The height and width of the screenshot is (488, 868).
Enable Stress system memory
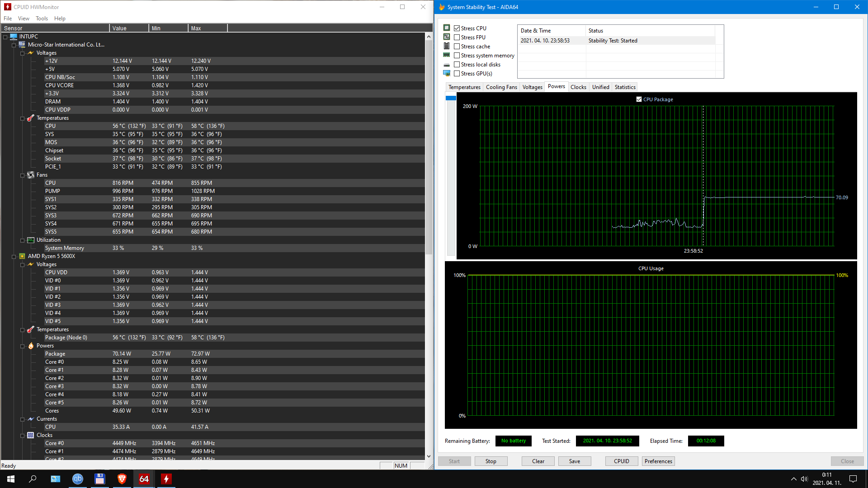457,56
